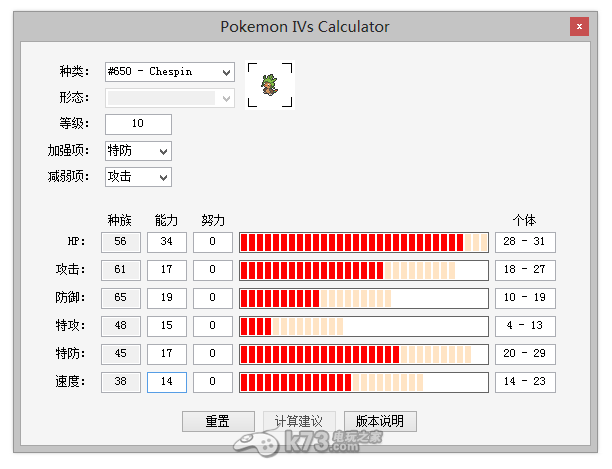Open the disabled 形态 form dropdown

[x=170, y=98]
